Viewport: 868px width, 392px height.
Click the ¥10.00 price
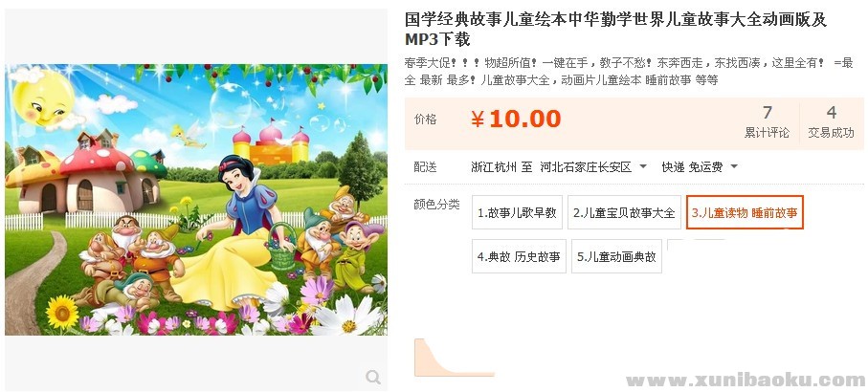(516, 119)
